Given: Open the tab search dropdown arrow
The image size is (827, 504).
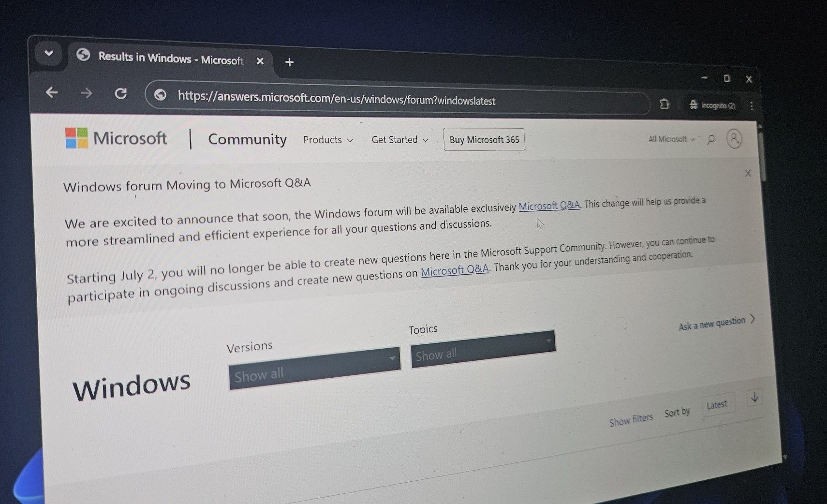Looking at the screenshot, I should (48, 53).
